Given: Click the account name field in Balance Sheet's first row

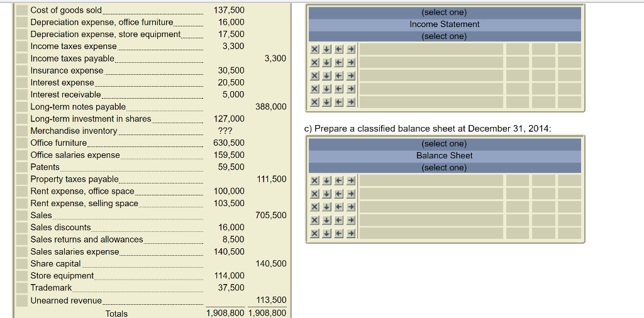Looking at the screenshot, I should (x=431, y=180).
